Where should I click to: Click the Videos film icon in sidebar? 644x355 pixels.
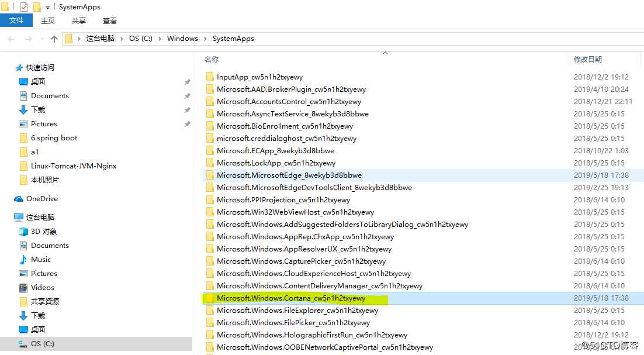23,287
